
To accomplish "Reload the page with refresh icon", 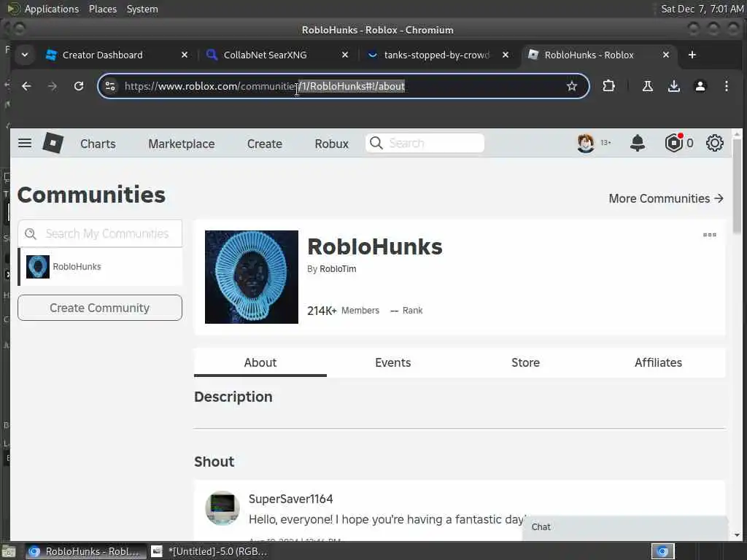I will coord(79,86).
